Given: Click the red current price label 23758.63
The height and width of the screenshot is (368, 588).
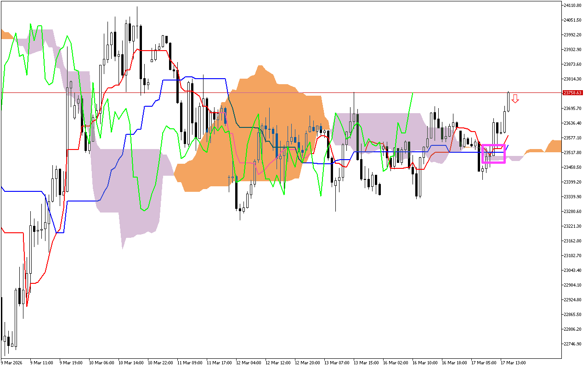Looking at the screenshot, I should tap(572, 93).
